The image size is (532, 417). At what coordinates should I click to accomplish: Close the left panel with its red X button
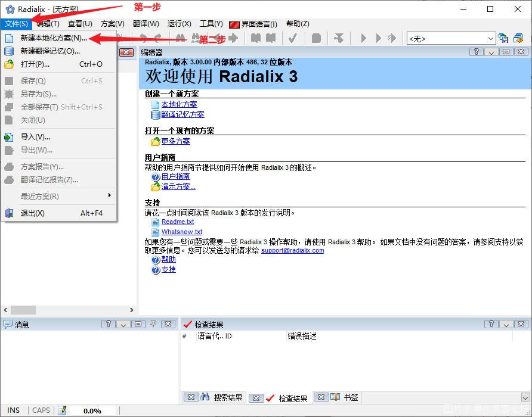click(x=126, y=52)
